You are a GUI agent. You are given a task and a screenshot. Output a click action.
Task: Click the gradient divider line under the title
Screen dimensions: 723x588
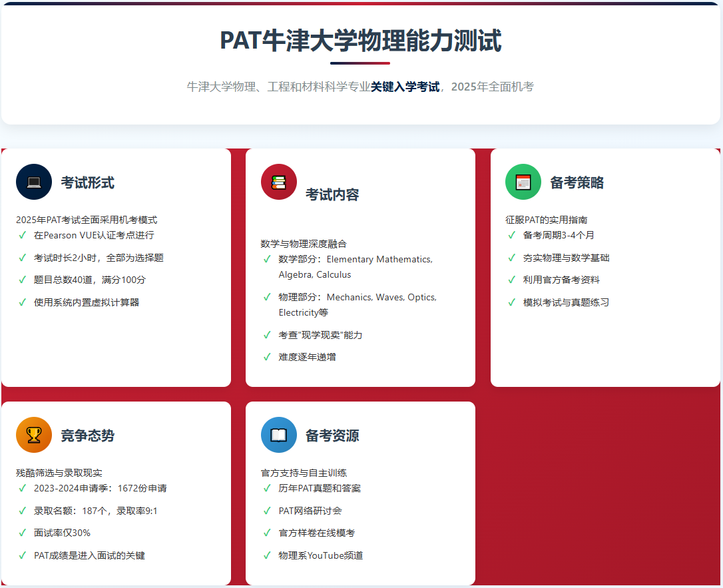pyautogui.click(x=360, y=63)
